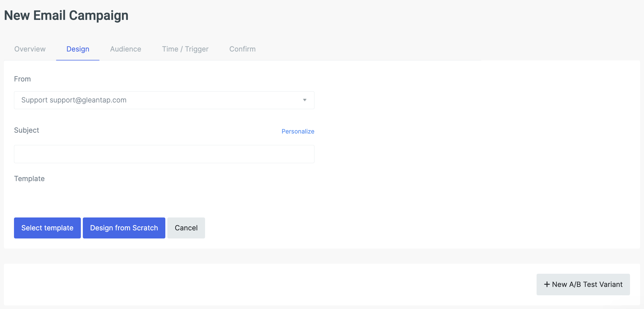Focus the Subject input field

point(164,154)
